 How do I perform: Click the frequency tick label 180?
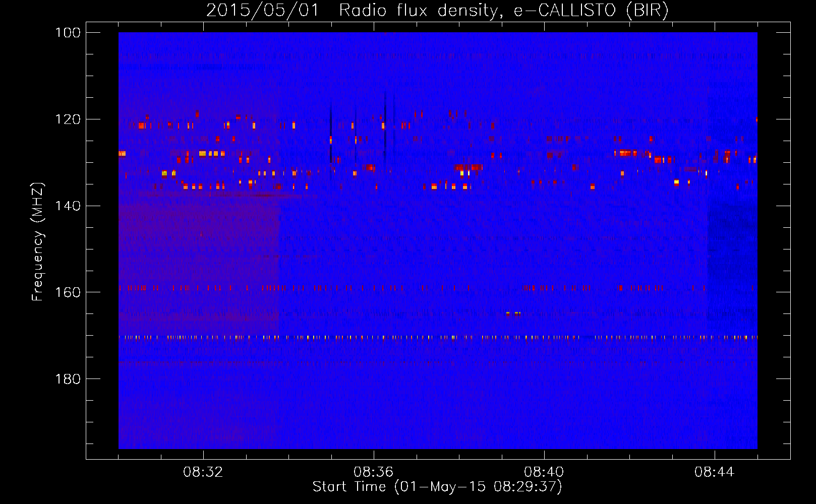68,379
